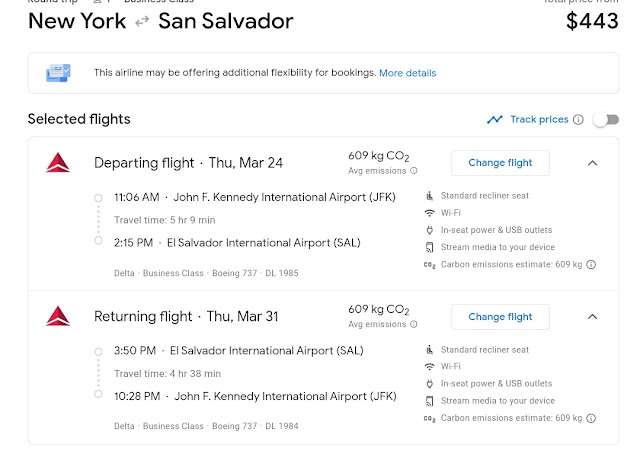Change the departing flight

tap(500, 163)
